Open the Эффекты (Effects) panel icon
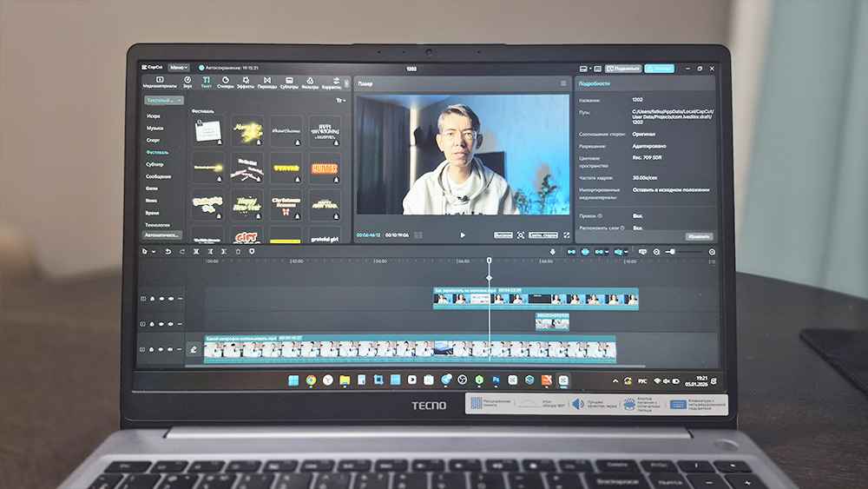Image resolution: width=868 pixels, height=489 pixels. coord(246,82)
